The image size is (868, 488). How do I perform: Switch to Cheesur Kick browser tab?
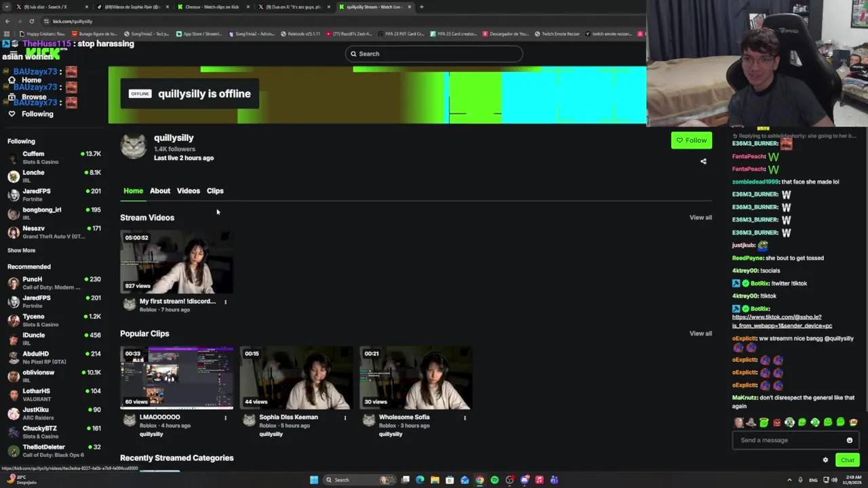[214, 7]
